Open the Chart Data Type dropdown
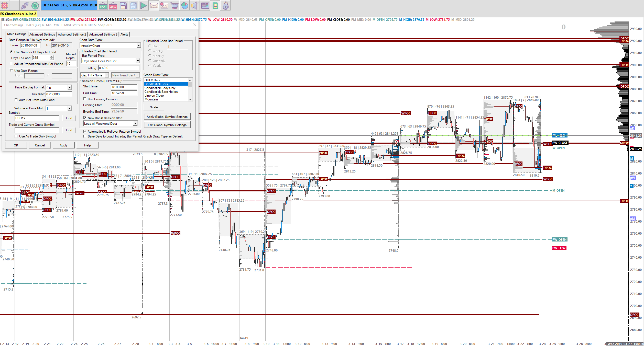 (138, 45)
